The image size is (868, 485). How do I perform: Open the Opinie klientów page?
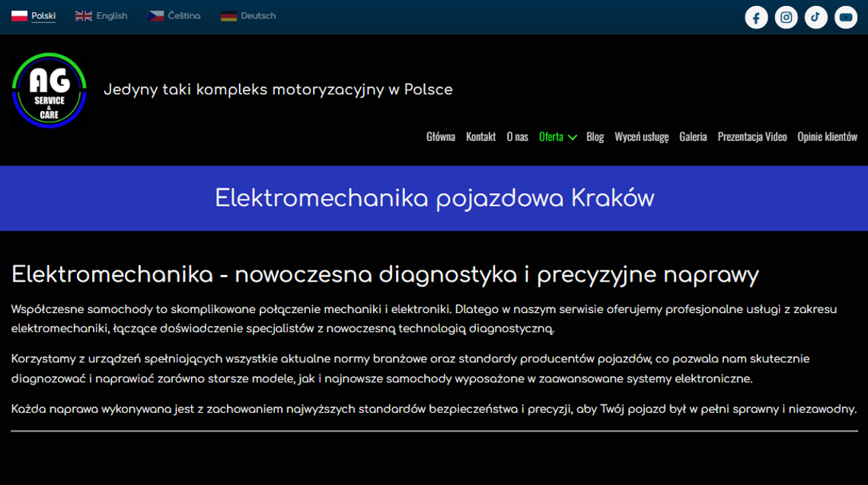click(x=827, y=136)
